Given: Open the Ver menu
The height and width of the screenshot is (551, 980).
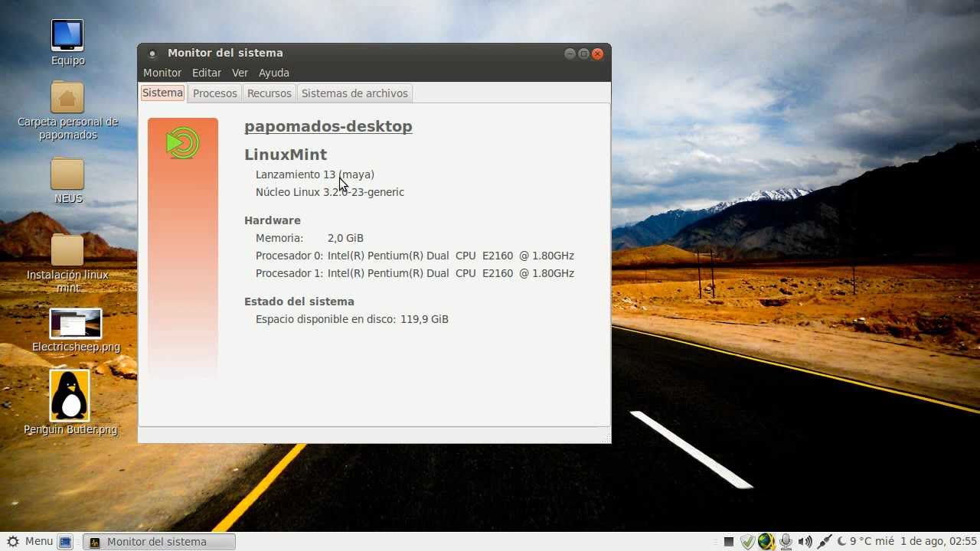Looking at the screenshot, I should 240,73.
